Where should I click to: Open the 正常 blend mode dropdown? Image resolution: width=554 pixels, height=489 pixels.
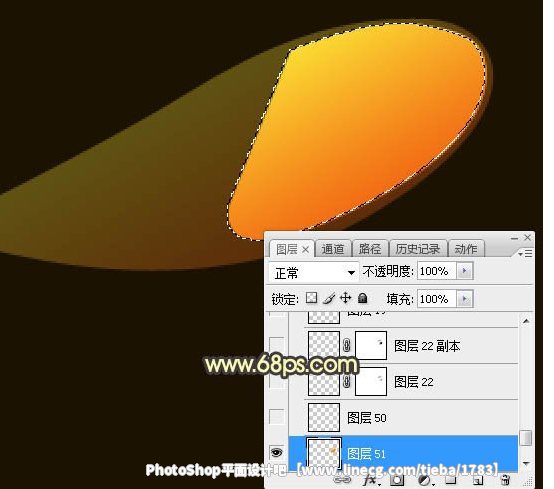tap(314, 272)
